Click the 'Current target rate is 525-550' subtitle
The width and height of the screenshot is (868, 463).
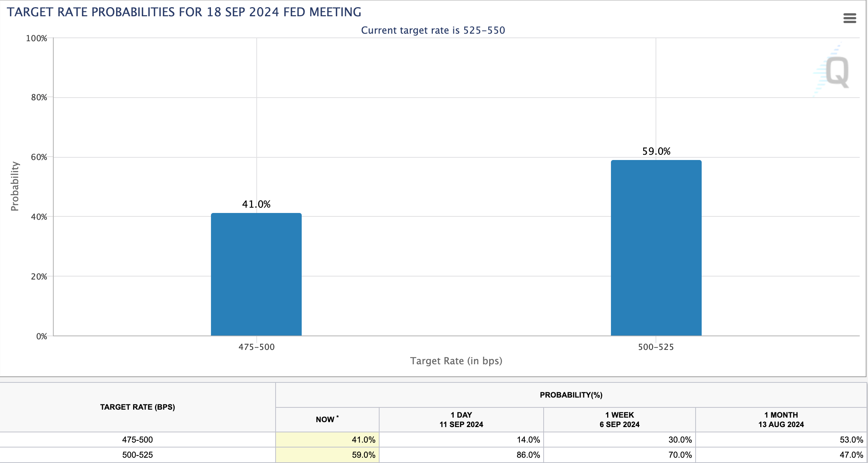click(x=433, y=30)
